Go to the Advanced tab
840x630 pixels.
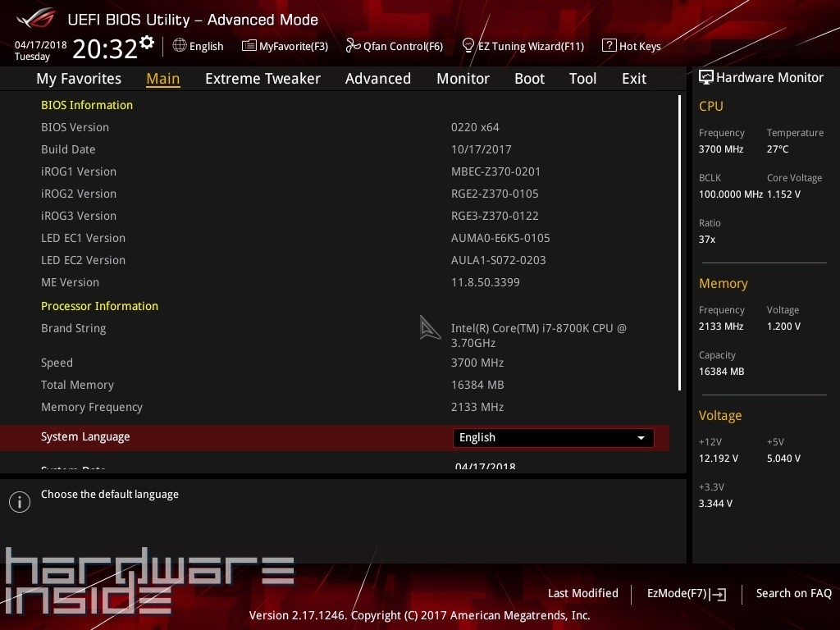point(378,79)
